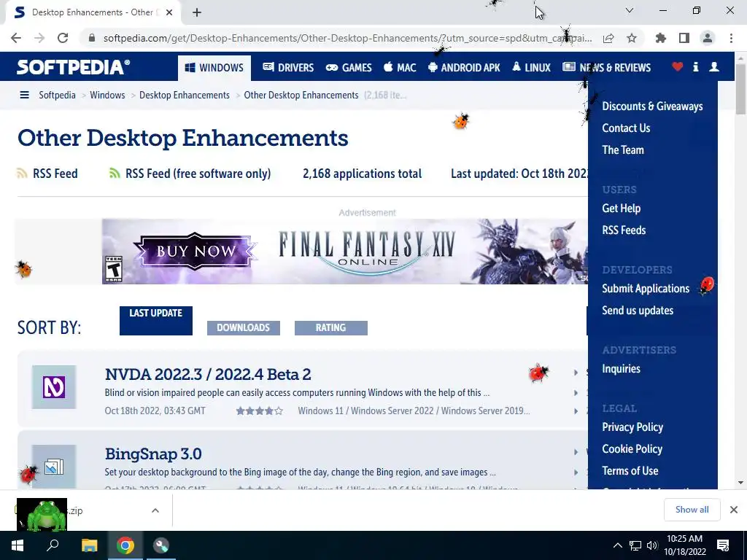This screenshot has width=747, height=560.
Task: Select Send us updates menu item
Action: [x=638, y=311]
